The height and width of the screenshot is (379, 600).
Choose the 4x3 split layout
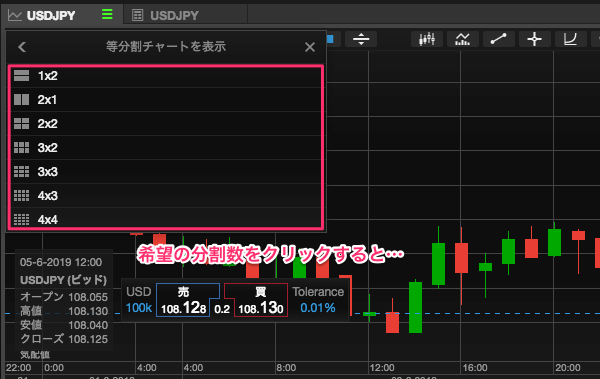pos(166,196)
